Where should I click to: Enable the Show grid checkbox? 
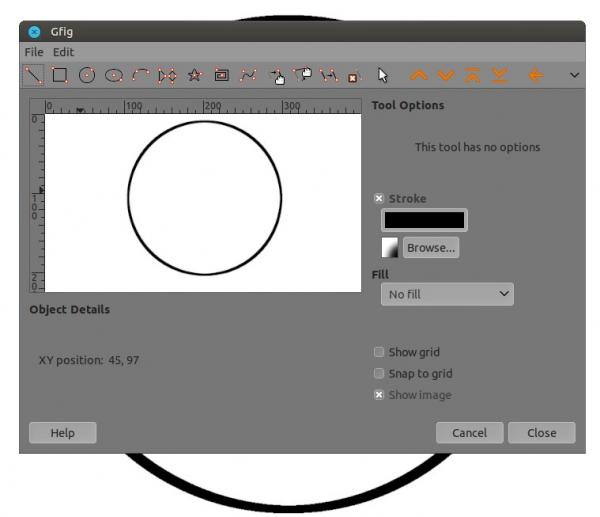(x=379, y=352)
